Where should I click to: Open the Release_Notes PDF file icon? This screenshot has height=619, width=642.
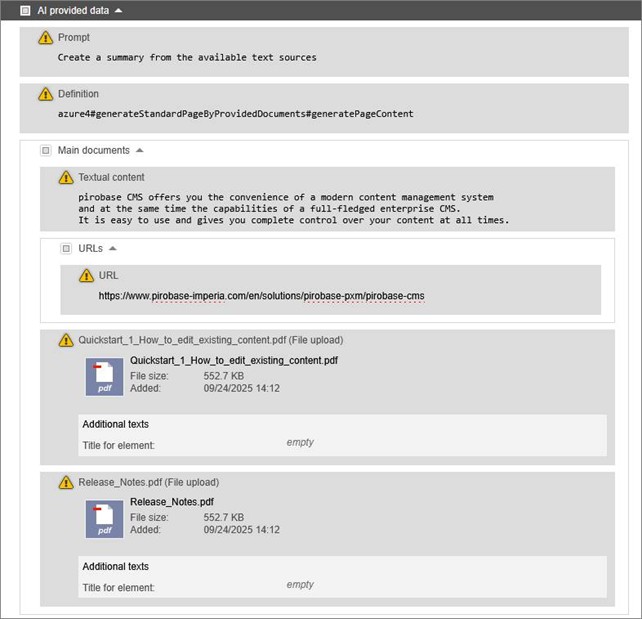pos(104,520)
